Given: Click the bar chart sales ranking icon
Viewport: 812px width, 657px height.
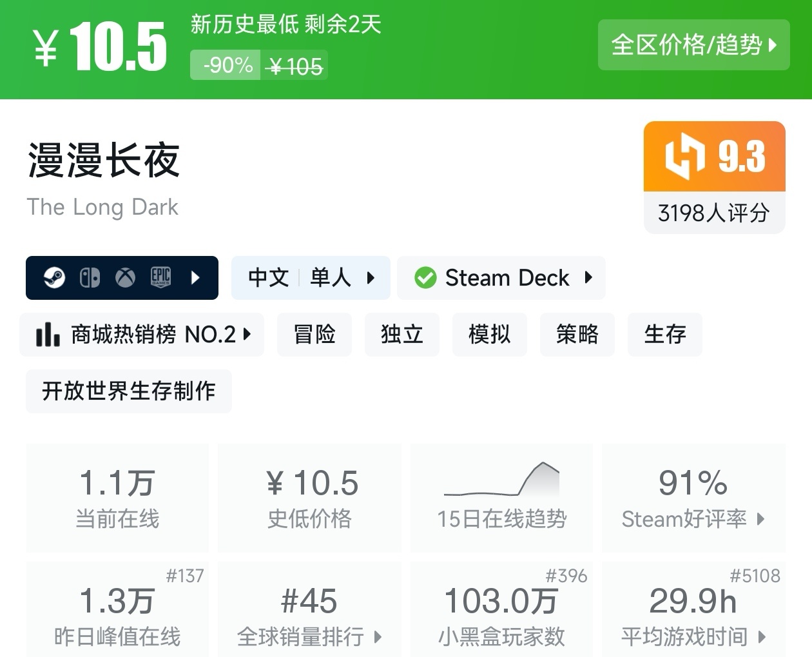Looking at the screenshot, I should 48,335.
